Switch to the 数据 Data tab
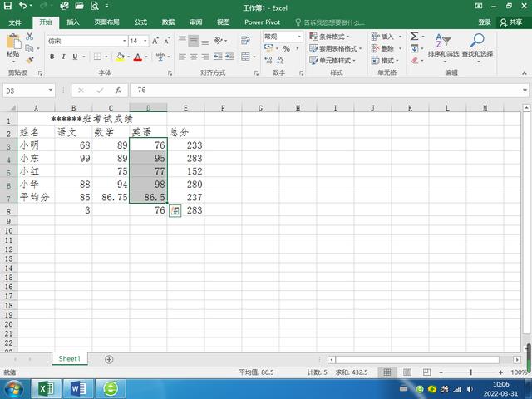The height and width of the screenshot is (399, 532). (x=168, y=22)
